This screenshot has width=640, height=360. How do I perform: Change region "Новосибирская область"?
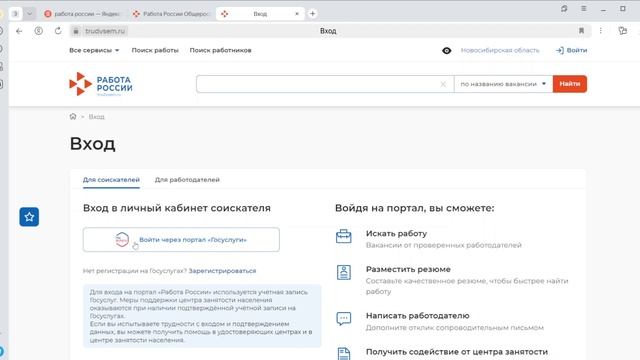[500, 50]
